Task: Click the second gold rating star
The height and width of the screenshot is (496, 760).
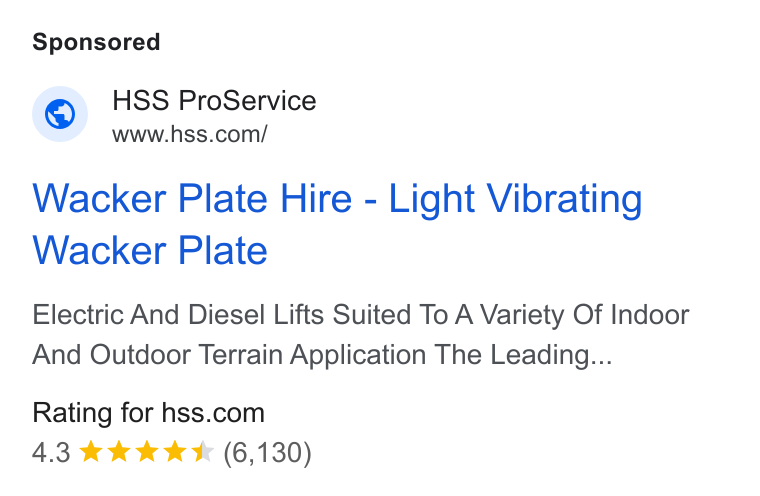Action: tap(119, 452)
